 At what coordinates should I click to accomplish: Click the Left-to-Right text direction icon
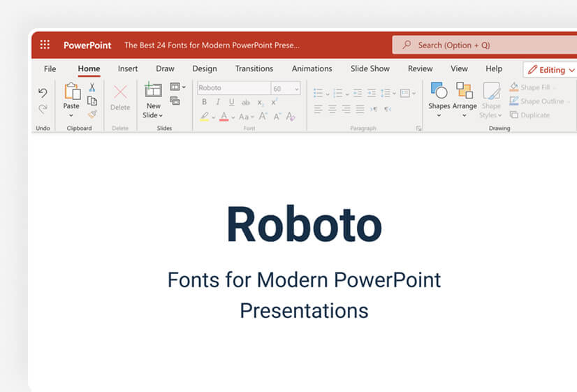pyautogui.click(x=374, y=109)
